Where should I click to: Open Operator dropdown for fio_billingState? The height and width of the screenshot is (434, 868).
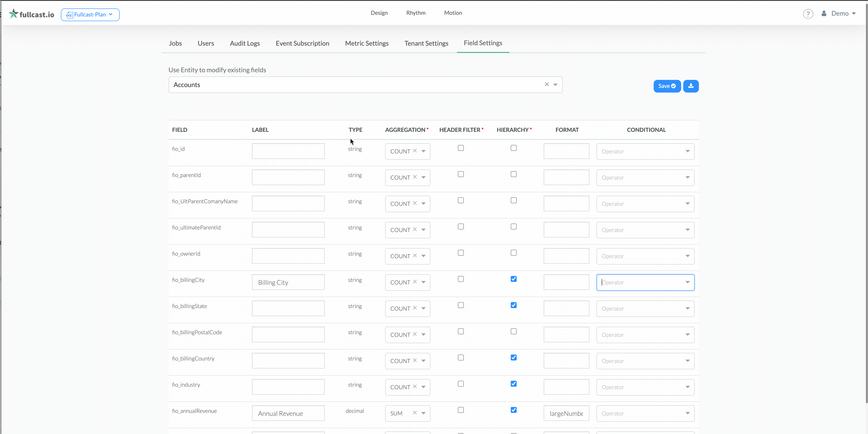point(645,308)
